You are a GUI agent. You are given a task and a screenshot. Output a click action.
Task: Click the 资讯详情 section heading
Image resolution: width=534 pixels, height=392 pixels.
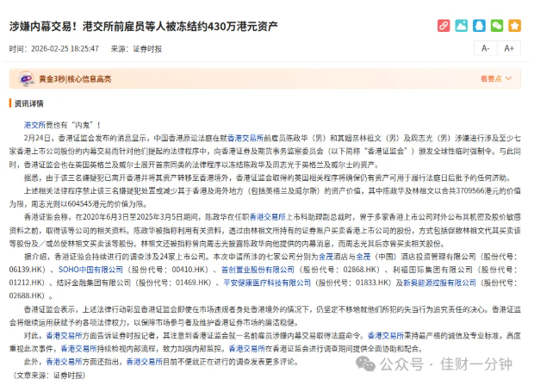pos(28,103)
